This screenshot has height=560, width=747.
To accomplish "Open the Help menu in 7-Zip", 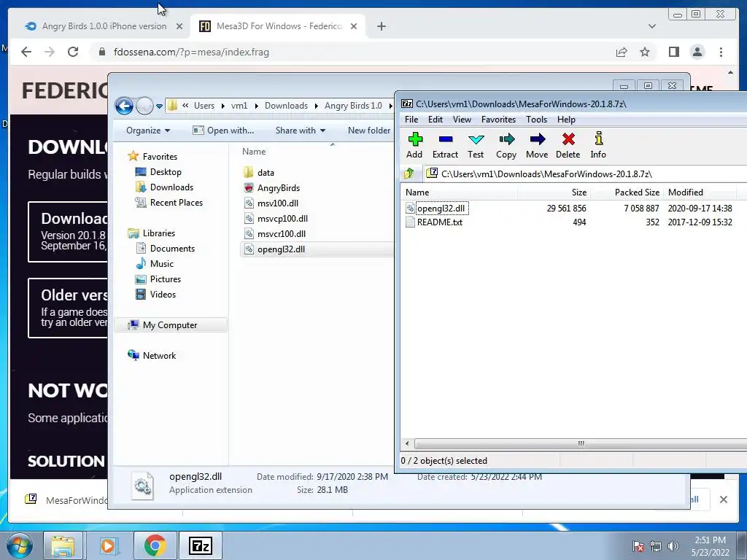I will [566, 120].
